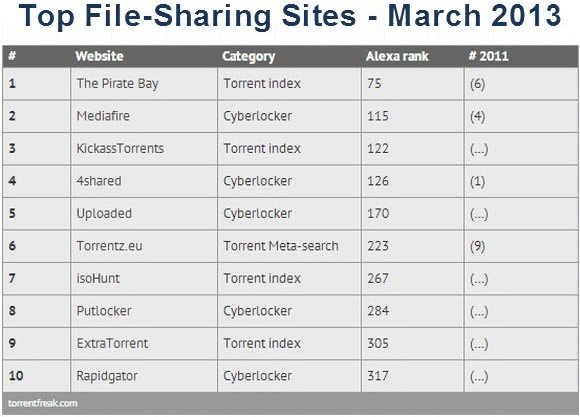
Task: Click the Website column header
Action: 99,56
